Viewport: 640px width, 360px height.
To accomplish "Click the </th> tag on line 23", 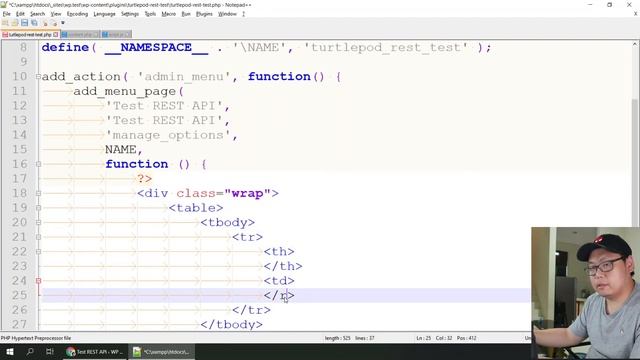I will pos(283,266).
